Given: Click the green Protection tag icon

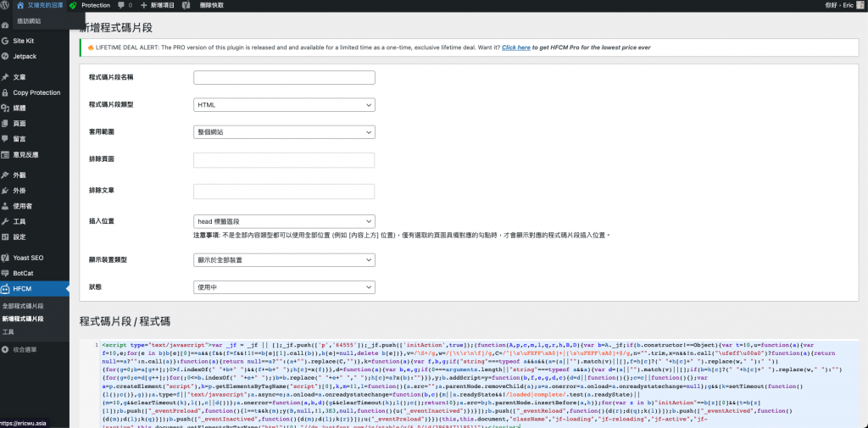Looking at the screenshot, I should pos(73,5).
